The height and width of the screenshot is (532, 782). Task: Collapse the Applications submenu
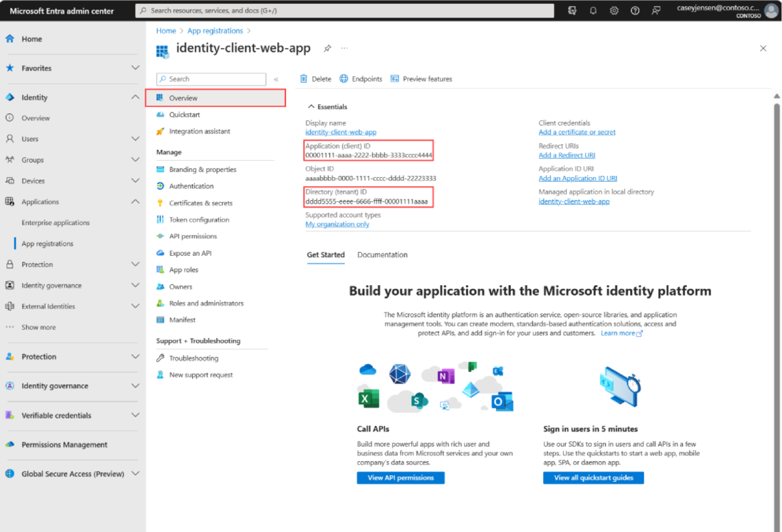[x=136, y=202]
